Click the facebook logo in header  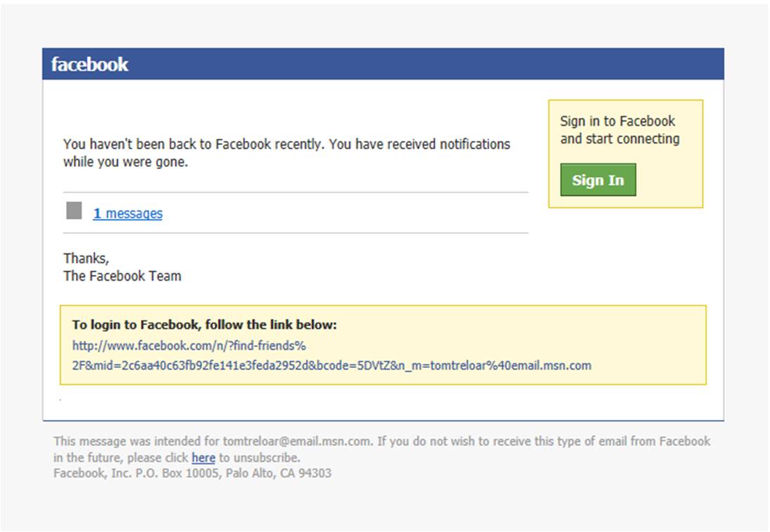(89, 64)
